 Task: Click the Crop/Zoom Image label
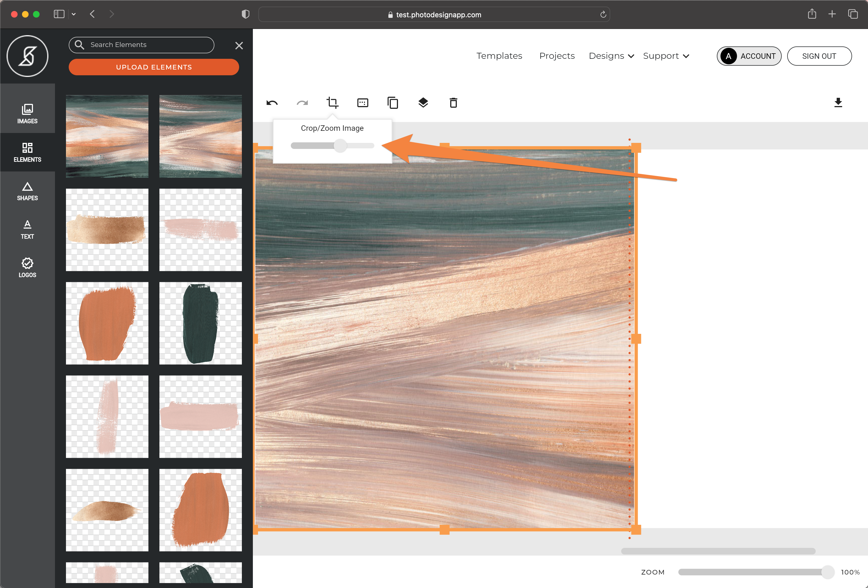tap(332, 128)
